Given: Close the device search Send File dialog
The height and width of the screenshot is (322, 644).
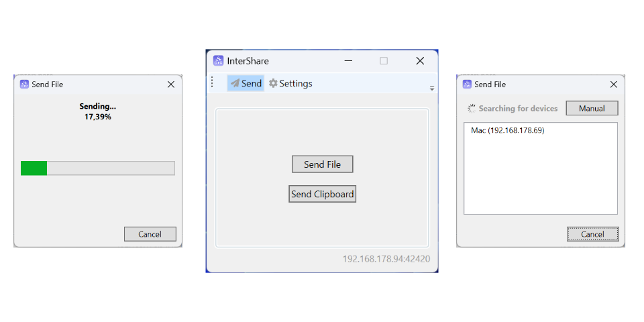Looking at the screenshot, I should (614, 85).
